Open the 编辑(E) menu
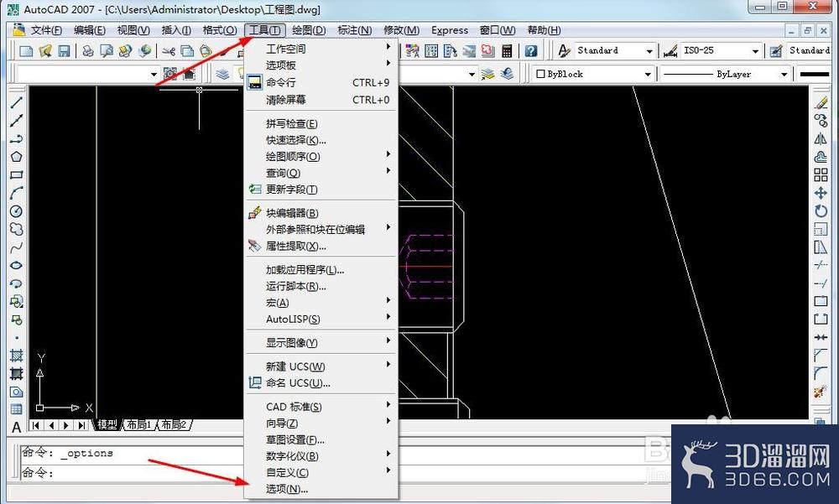This screenshot has width=839, height=504. click(x=90, y=30)
